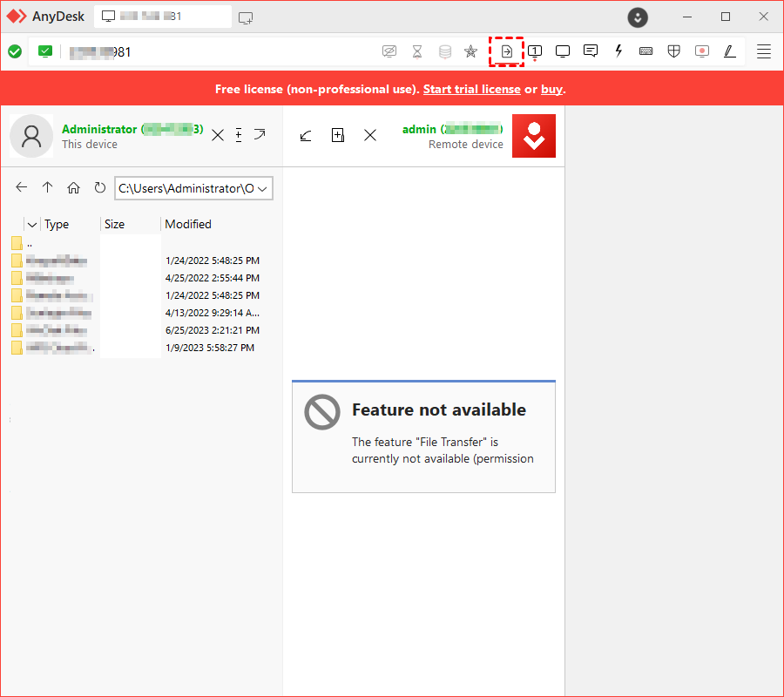Viewport: 784px width, 697px height.
Task: Open the whiteboard pen icon
Action: click(729, 51)
